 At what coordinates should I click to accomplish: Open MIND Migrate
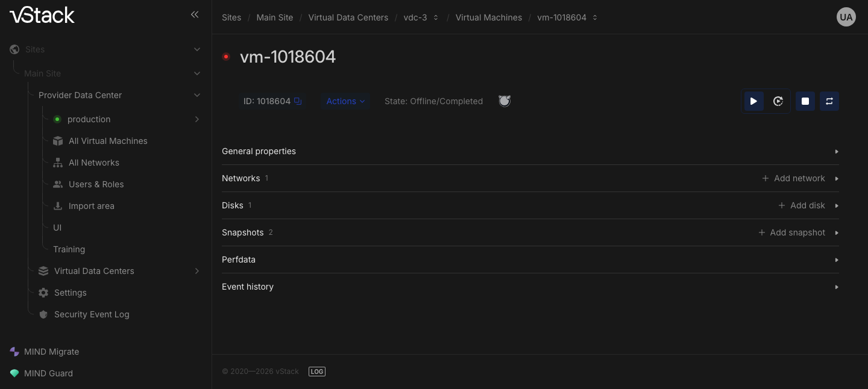[52, 352]
